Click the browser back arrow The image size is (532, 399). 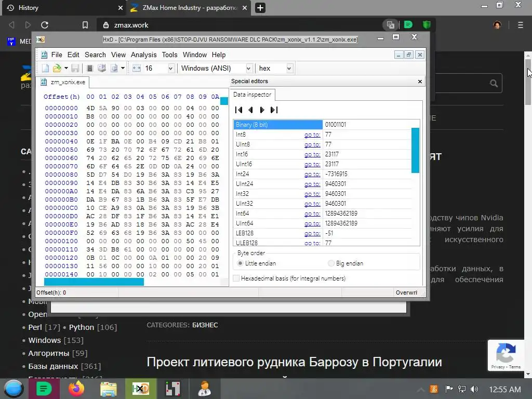click(11, 25)
